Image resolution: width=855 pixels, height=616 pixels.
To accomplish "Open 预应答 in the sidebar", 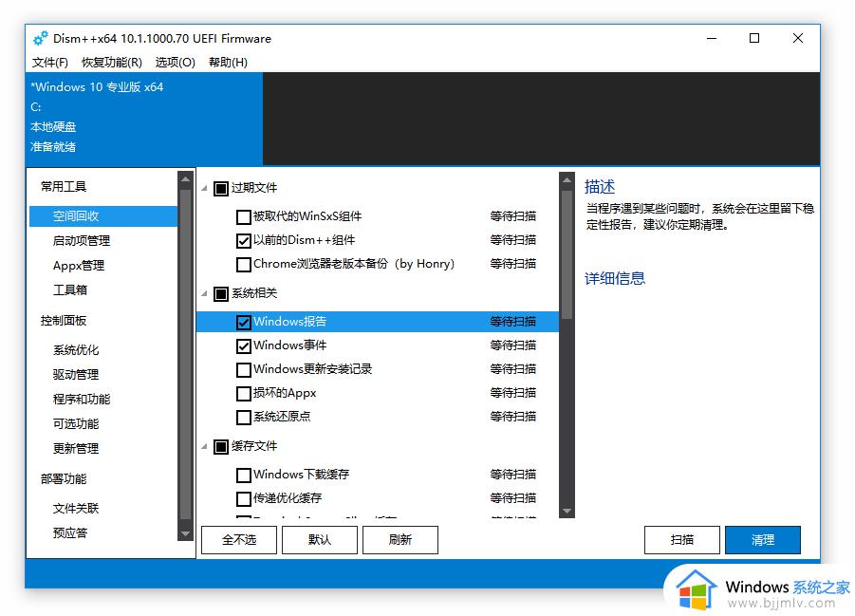I will pyautogui.click(x=70, y=532).
